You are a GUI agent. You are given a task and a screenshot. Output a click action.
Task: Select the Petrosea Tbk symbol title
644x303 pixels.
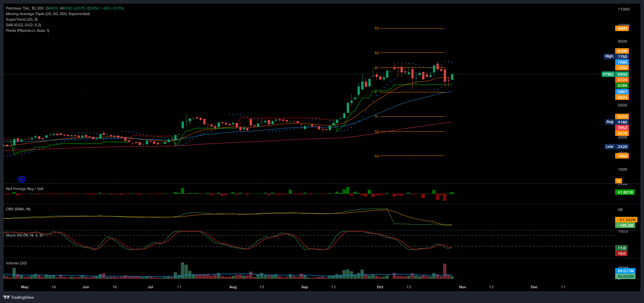25,8
